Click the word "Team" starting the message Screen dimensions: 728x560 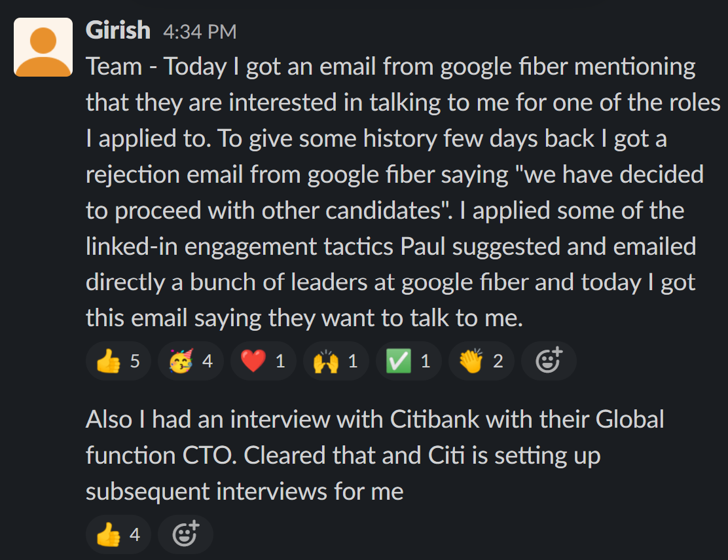point(114,67)
